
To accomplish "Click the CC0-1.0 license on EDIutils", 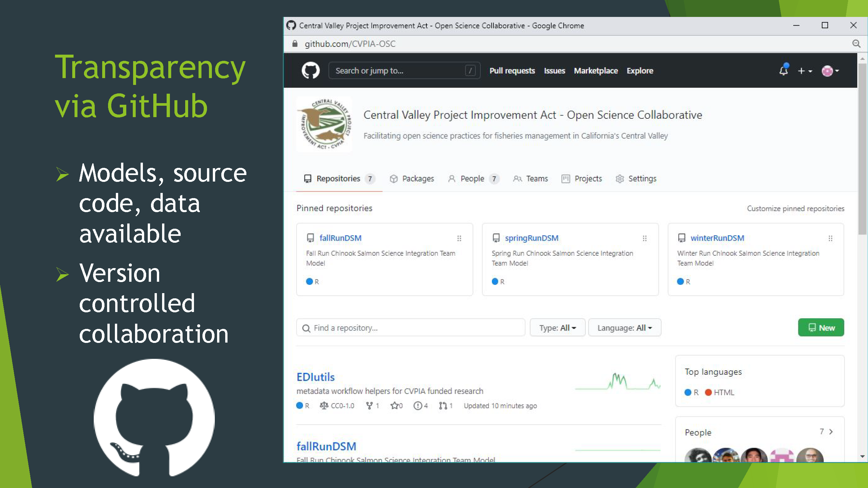I will click(337, 406).
